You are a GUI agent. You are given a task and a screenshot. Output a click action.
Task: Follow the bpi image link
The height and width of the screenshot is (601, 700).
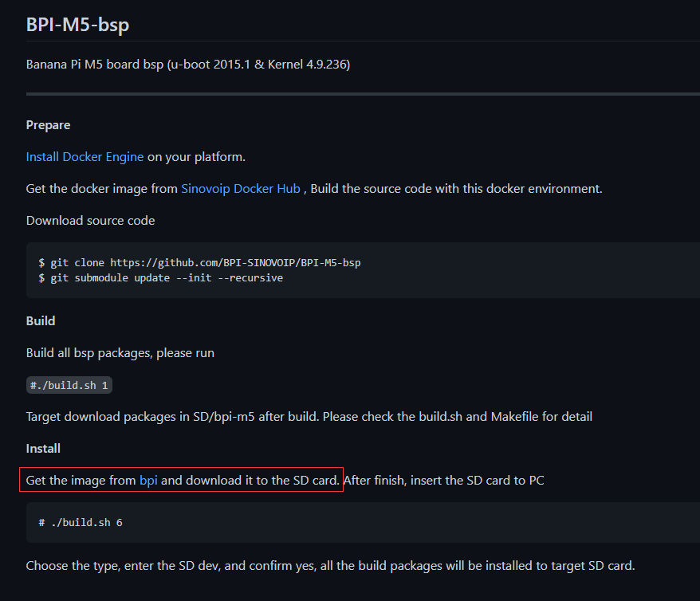[148, 481]
